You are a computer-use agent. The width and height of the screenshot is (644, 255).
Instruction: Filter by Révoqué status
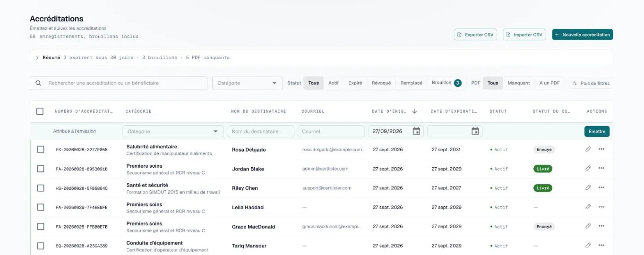381,83
